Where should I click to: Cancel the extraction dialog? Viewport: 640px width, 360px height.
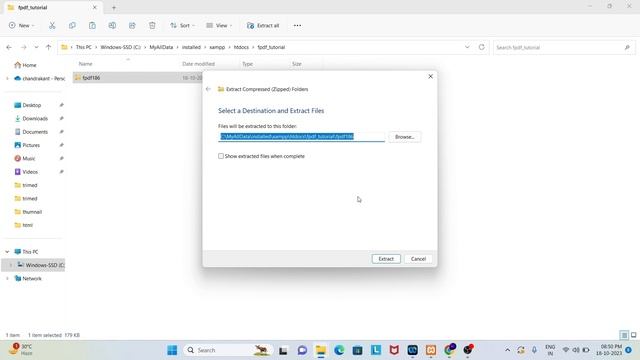pos(418,259)
